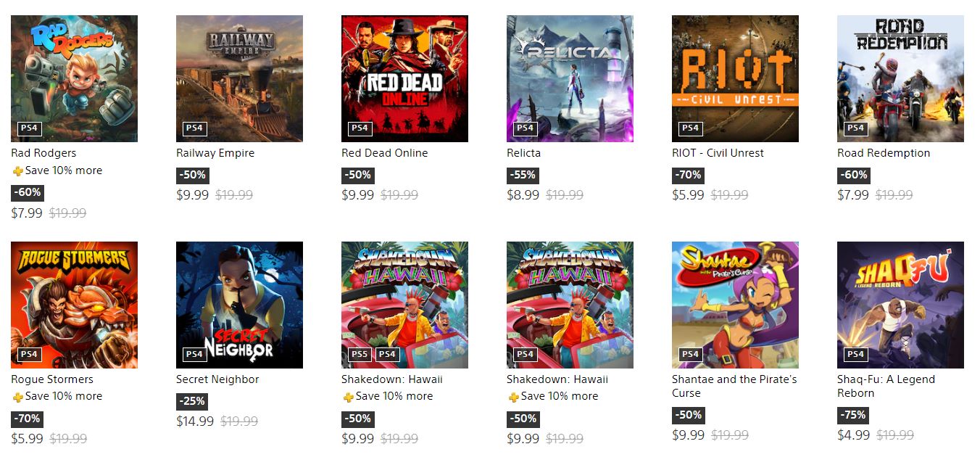Screen dimensions: 980x465
Task: Click the Railway Empire title text
Action: tap(215, 153)
